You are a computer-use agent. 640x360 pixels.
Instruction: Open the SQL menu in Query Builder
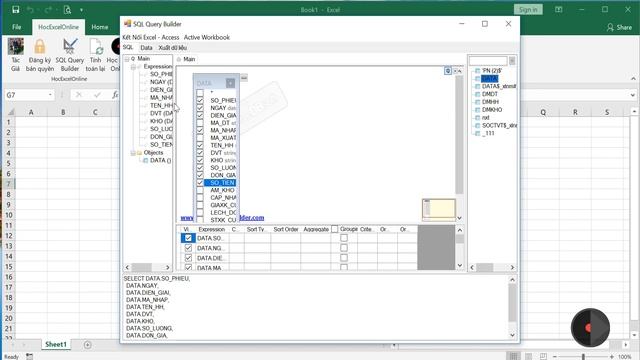128,47
